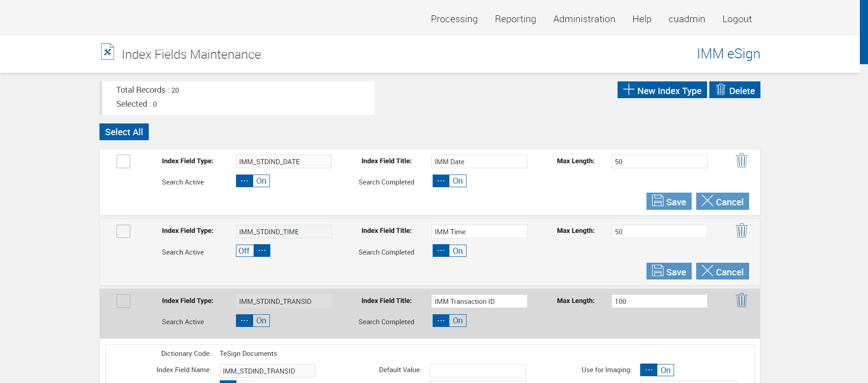
Task: Save the IMM Date index field
Action: click(x=669, y=202)
